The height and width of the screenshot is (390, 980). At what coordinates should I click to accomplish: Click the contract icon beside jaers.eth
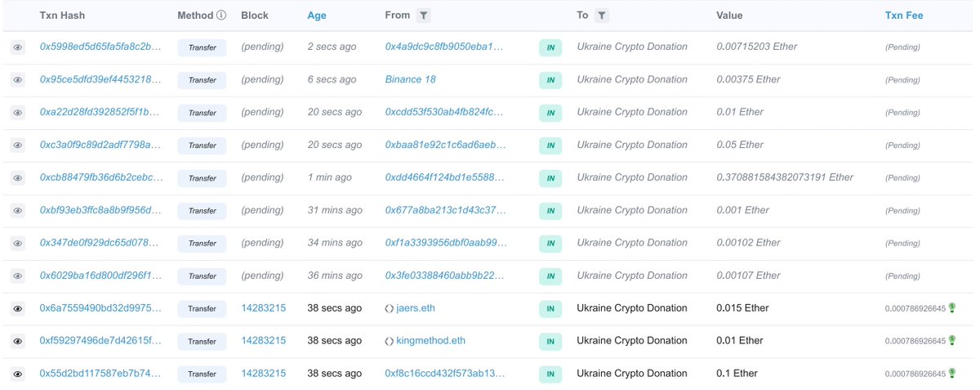point(390,309)
